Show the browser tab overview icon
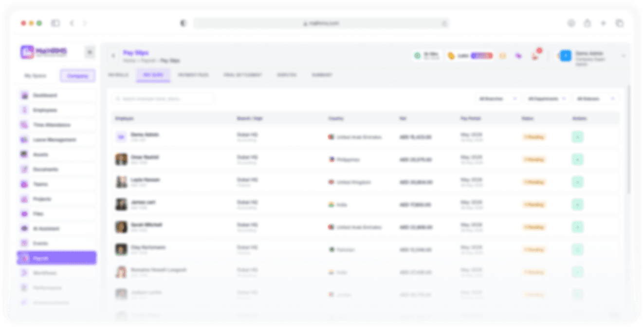This screenshot has height=327, width=644. [620, 23]
